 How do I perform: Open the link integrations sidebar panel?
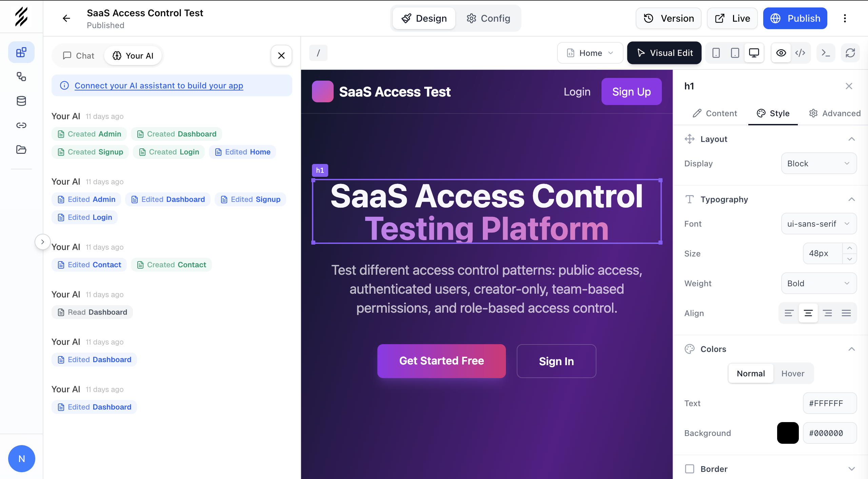[21, 125]
